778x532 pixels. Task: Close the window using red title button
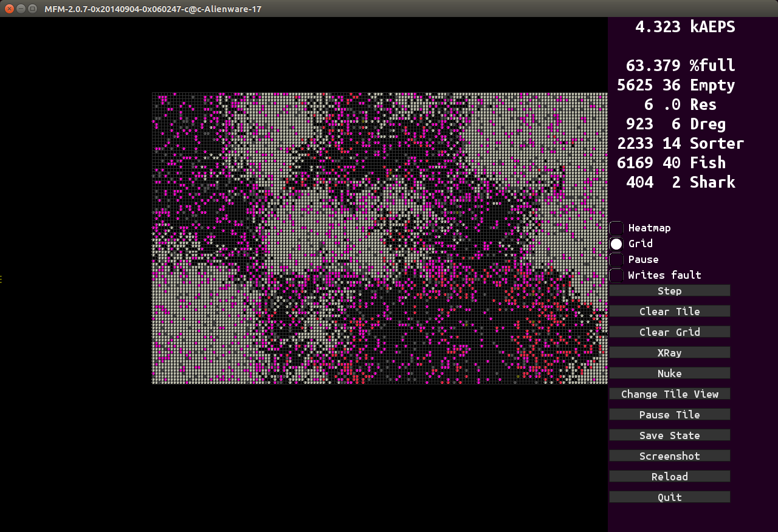pyautogui.click(x=9, y=9)
